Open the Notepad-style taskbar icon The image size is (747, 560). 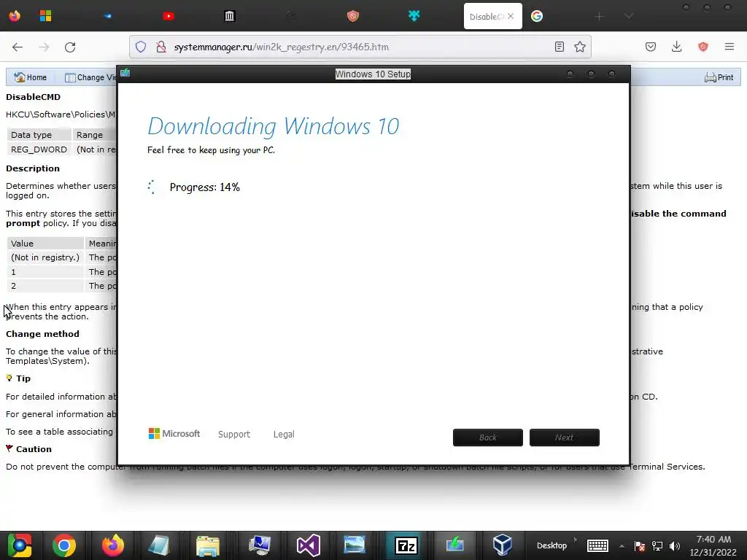(159, 545)
